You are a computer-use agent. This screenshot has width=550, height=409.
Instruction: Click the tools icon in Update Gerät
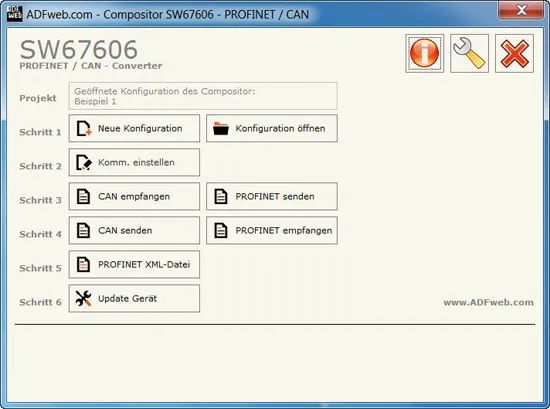pos(83,299)
